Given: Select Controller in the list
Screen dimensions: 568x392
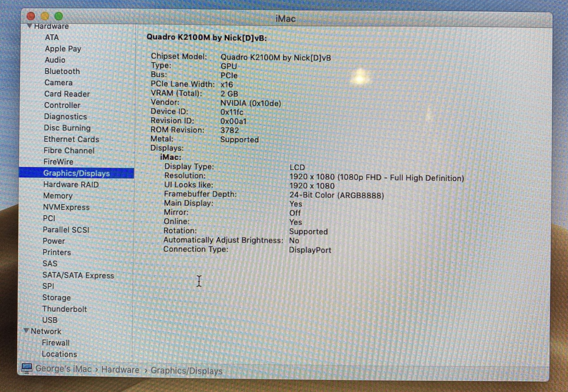Looking at the screenshot, I should (62, 105).
